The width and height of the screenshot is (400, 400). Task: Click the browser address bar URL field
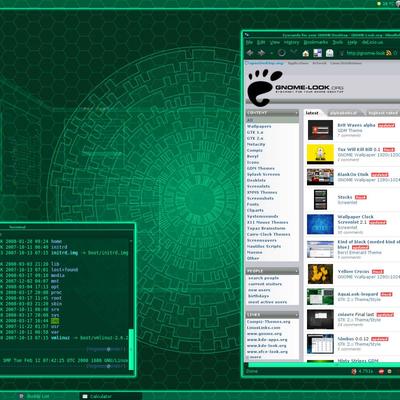tap(366, 53)
